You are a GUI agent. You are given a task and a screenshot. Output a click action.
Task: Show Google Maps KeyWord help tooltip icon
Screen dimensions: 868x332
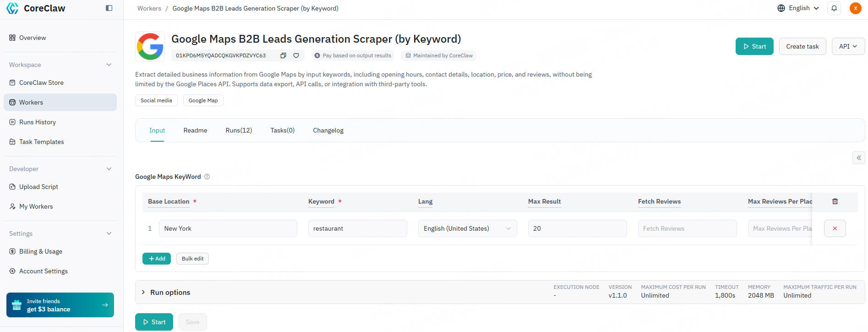pos(207,177)
